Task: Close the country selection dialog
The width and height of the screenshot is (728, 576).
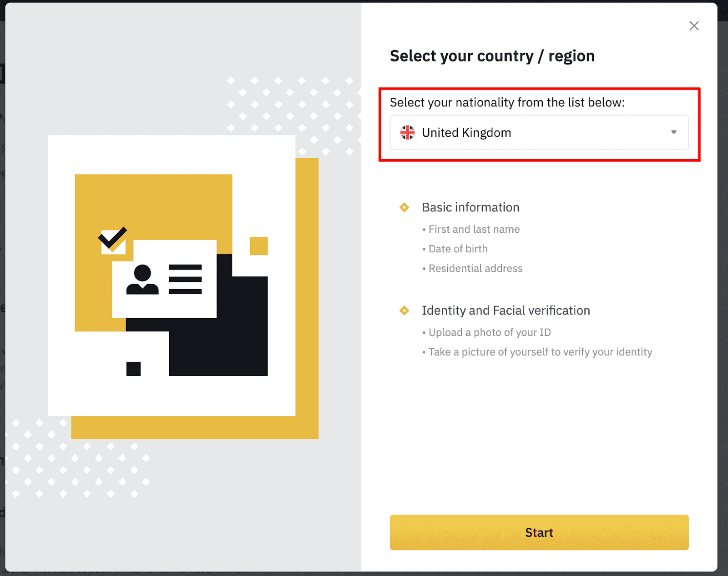Action: coord(694,26)
